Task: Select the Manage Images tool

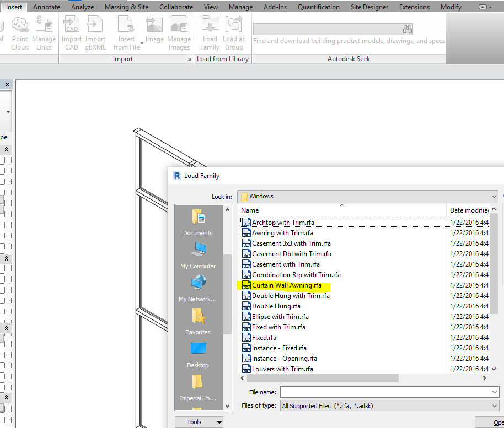Action: (x=179, y=32)
